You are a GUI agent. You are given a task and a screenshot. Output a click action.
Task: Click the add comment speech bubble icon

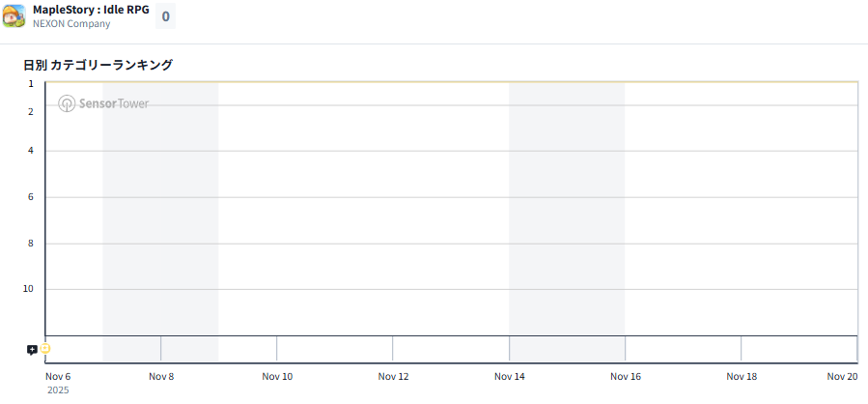[32, 350]
